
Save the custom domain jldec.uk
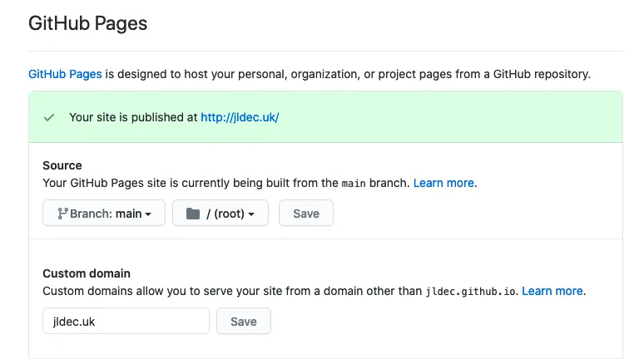(x=244, y=321)
